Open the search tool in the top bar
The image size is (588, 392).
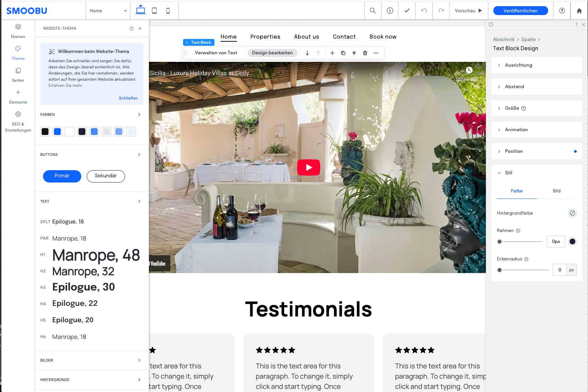[372, 11]
